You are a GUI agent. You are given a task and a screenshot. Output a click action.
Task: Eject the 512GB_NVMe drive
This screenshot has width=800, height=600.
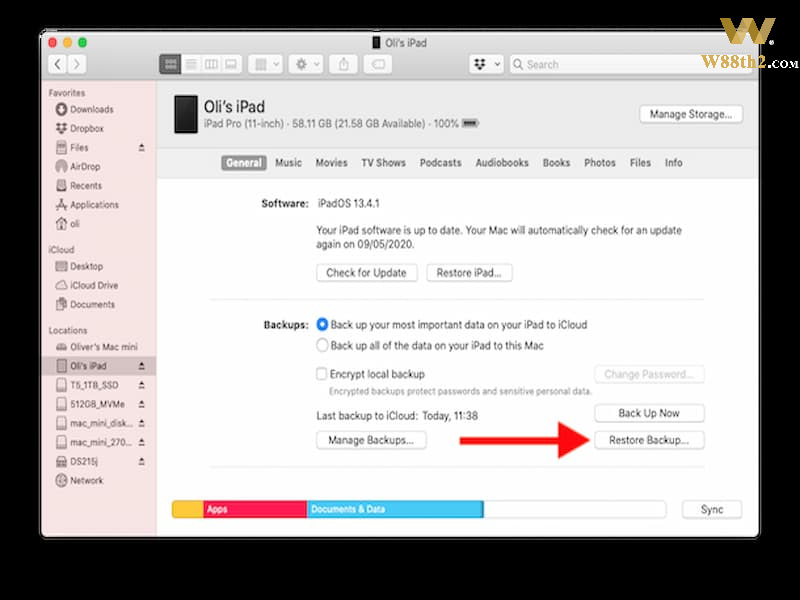142,404
